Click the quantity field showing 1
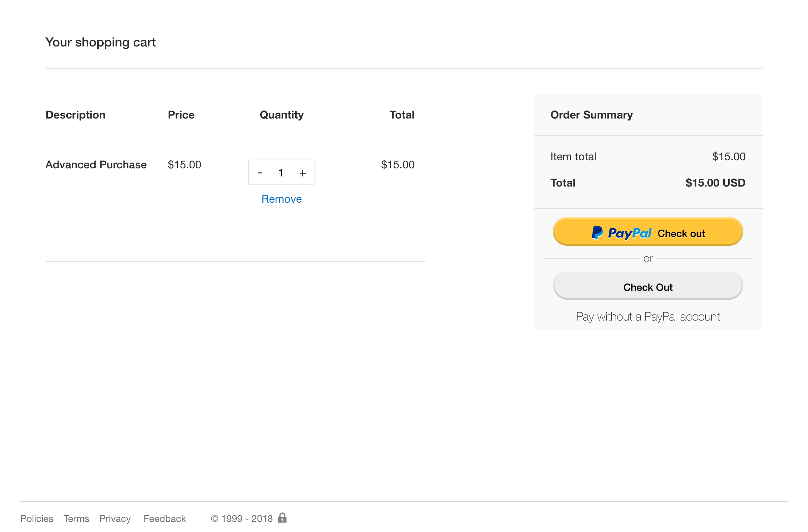808x532 pixels. click(x=281, y=173)
